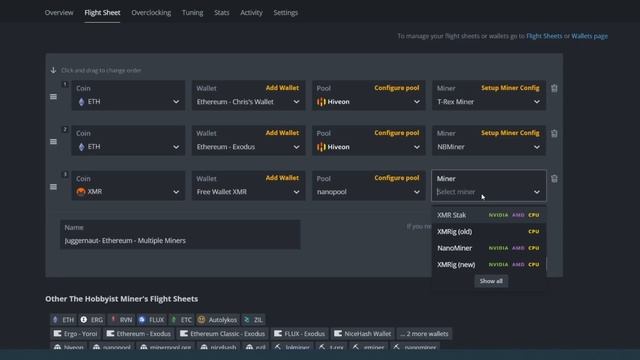Click the wallet icon of NiceHash Wallet
The width and height of the screenshot is (640, 360).
tap(338, 333)
